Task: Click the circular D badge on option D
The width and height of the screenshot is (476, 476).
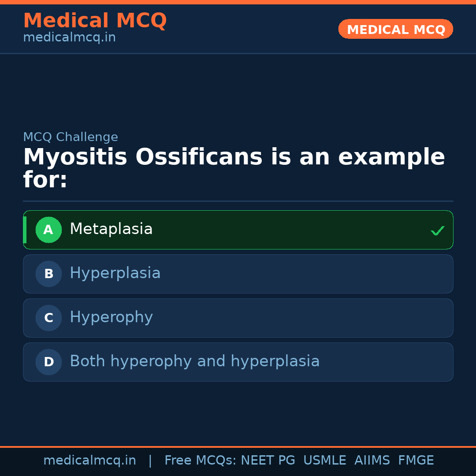Action: (x=48, y=362)
